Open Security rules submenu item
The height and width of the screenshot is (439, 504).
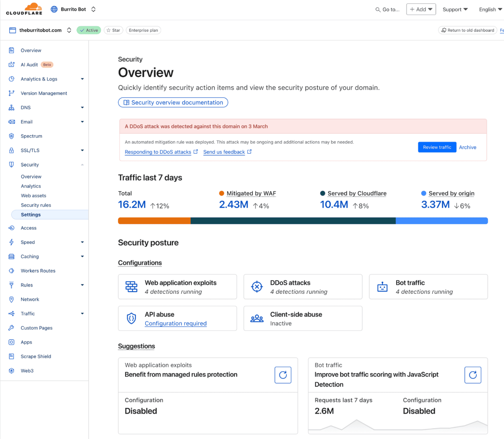36,205
